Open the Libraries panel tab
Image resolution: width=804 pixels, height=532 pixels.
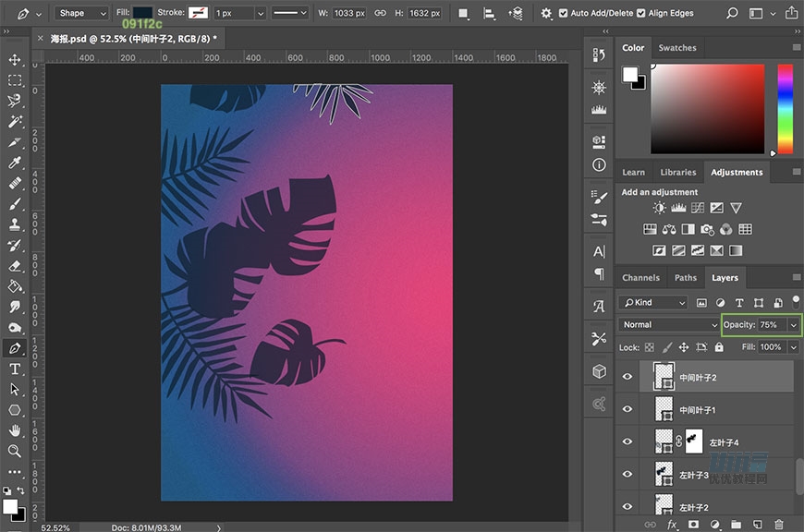point(677,172)
